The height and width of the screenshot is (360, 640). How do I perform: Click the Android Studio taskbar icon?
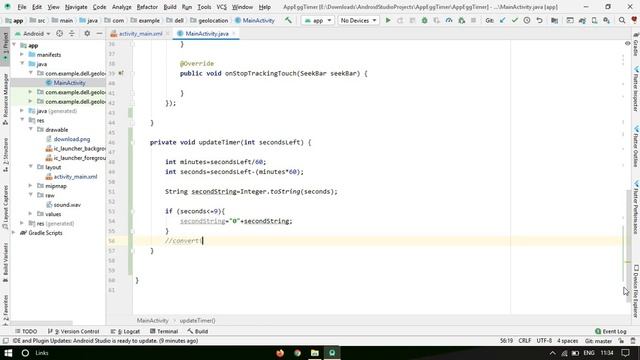[332, 353]
